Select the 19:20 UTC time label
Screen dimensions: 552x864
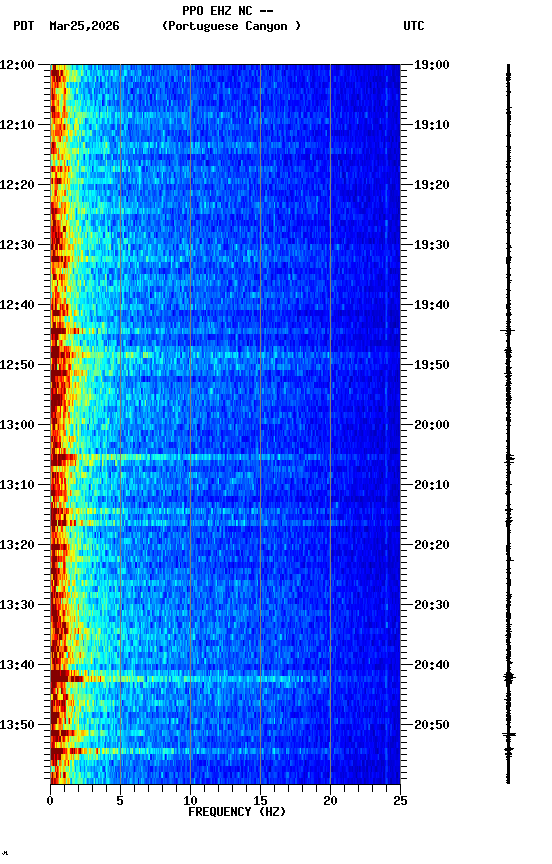pos(432,185)
